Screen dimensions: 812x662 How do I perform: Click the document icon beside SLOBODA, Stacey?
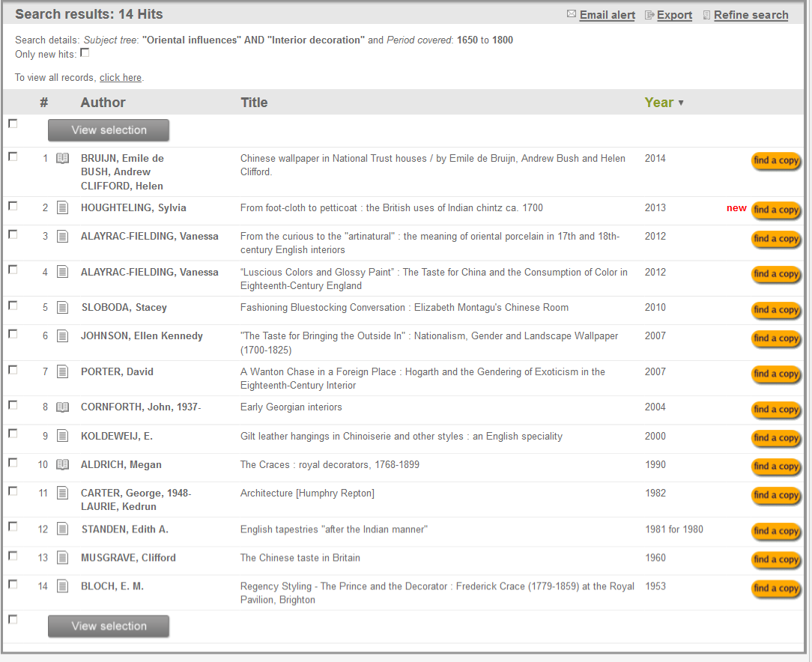click(x=63, y=308)
